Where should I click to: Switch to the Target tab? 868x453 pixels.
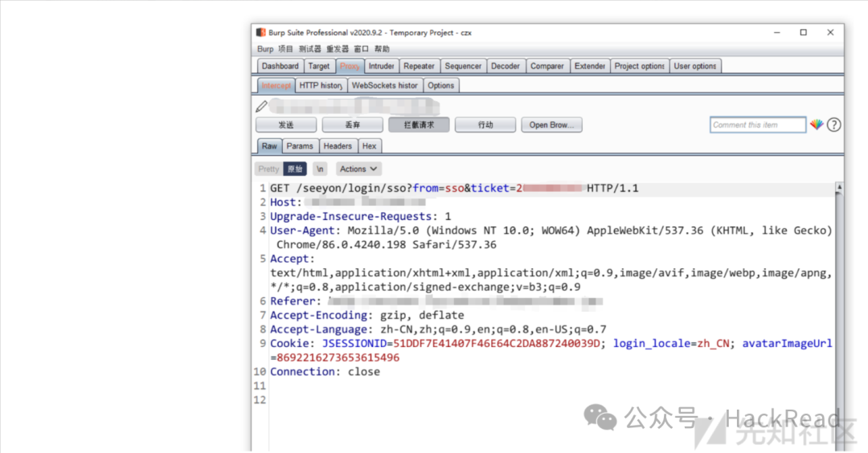319,66
